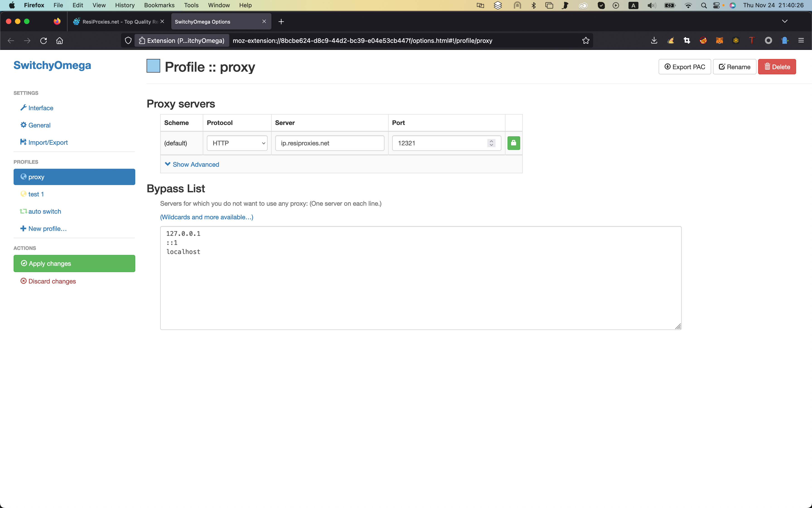The width and height of the screenshot is (812, 508).
Task: Open a new browser tab
Action: pos(281,22)
